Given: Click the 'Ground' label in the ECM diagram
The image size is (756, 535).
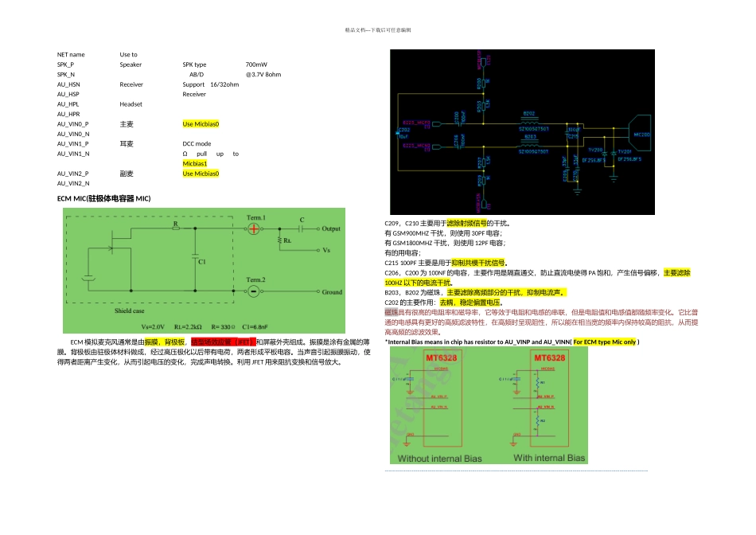Looking at the screenshot, I should point(332,292).
